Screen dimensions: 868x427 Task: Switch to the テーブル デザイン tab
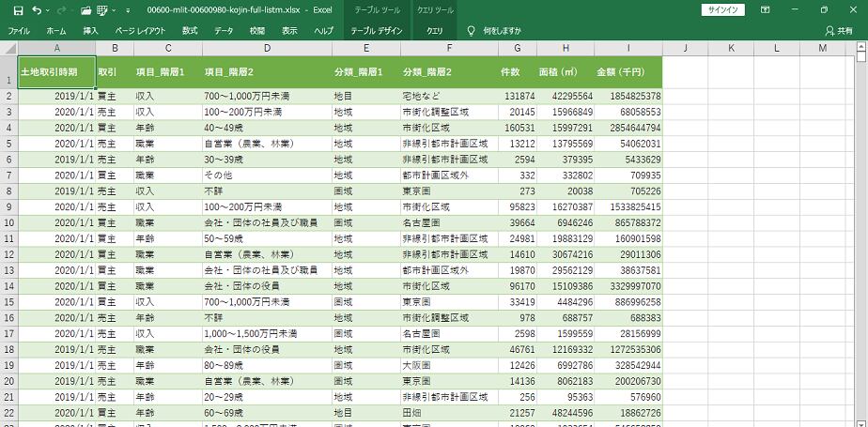376,31
